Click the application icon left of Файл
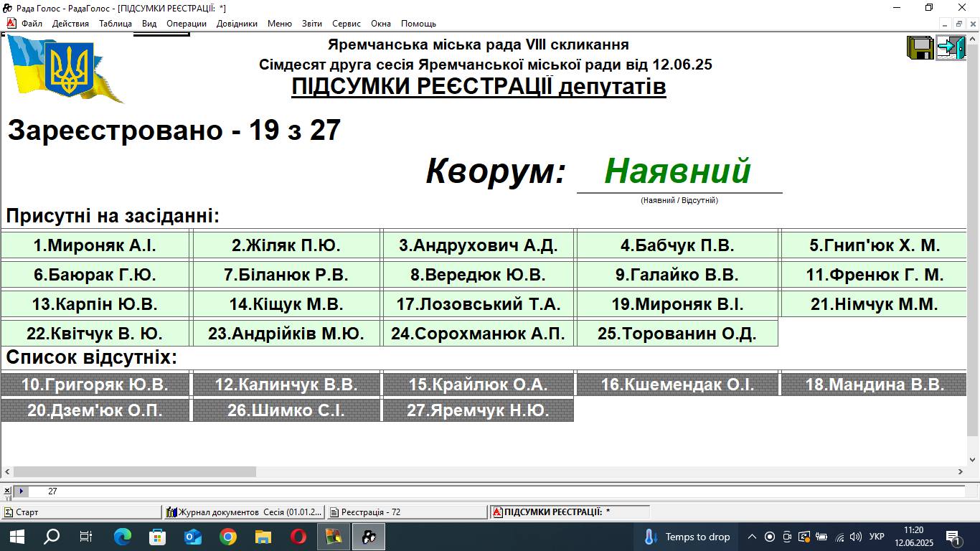This screenshot has width=980, height=551. [11, 24]
